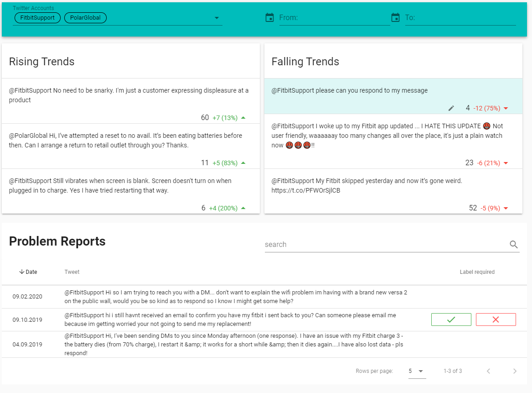
Task: Click the To date input field
Action: point(460,18)
